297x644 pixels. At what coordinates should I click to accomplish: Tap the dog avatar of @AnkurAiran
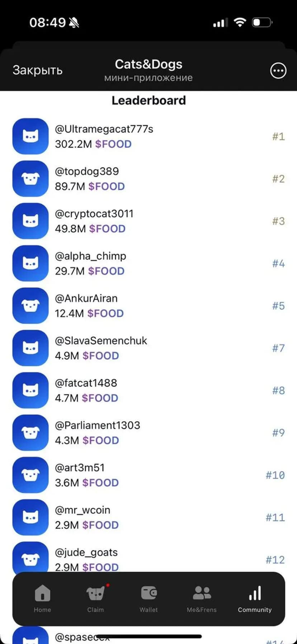[30, 306]
